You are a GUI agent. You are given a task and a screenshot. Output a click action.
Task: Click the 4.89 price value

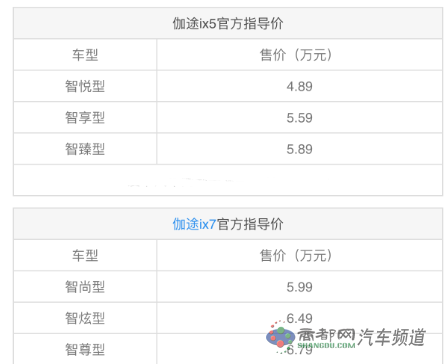pos(299,86)
